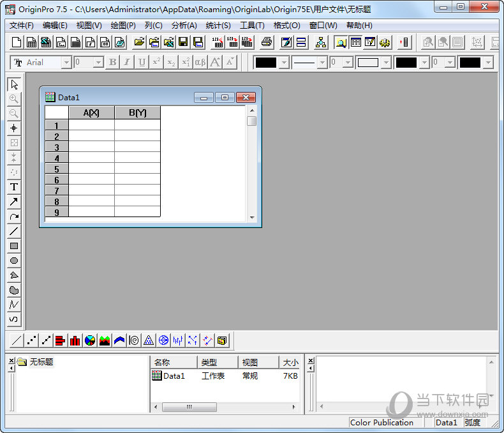Click the Project Explorer horizontal scrollbar thumb

pyautogui.click(x=189, y=407)
